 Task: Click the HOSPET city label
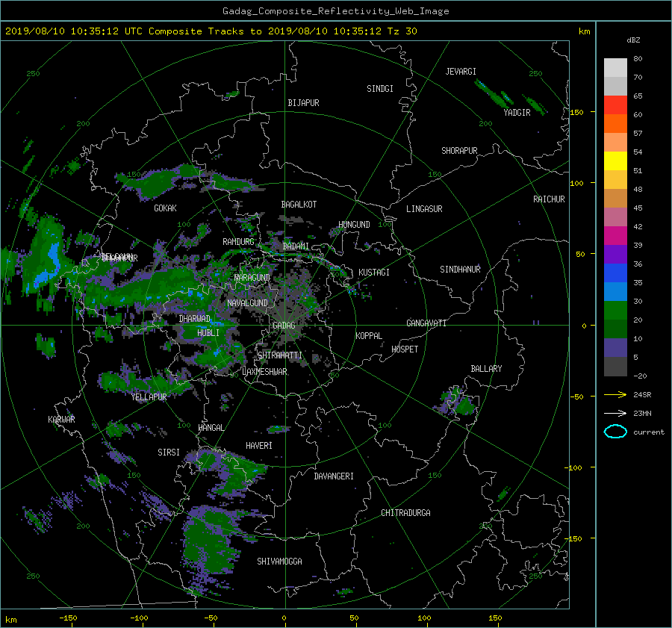(405, 349)
